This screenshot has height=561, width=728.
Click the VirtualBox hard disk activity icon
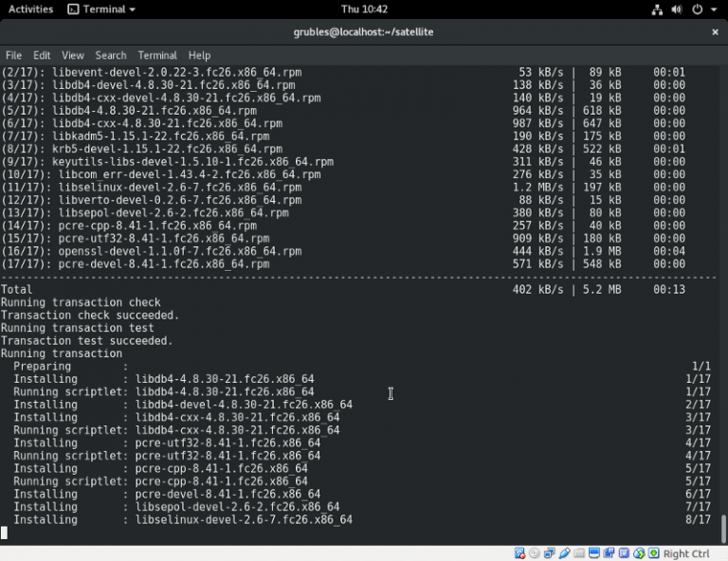coord(519,553)
